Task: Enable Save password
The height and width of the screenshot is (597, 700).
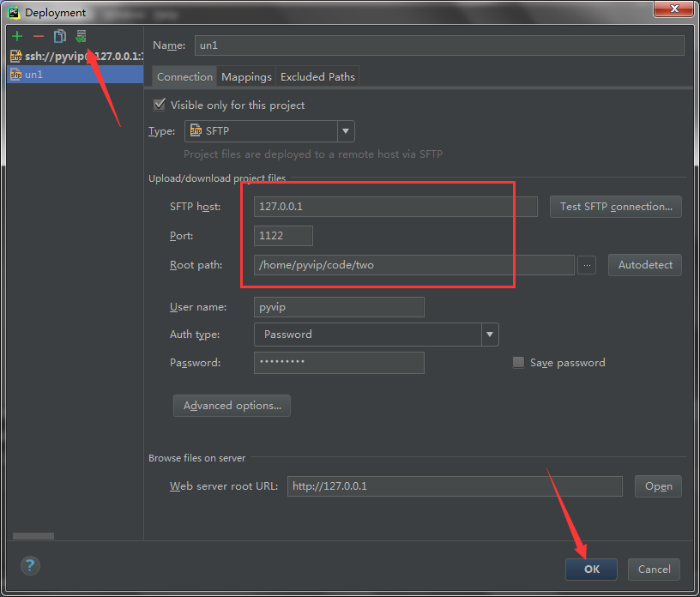Action: 518,362
